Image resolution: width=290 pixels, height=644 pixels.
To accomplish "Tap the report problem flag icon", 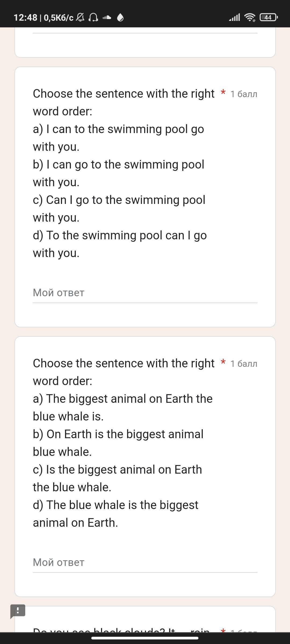I will click(x=18, y=611).
